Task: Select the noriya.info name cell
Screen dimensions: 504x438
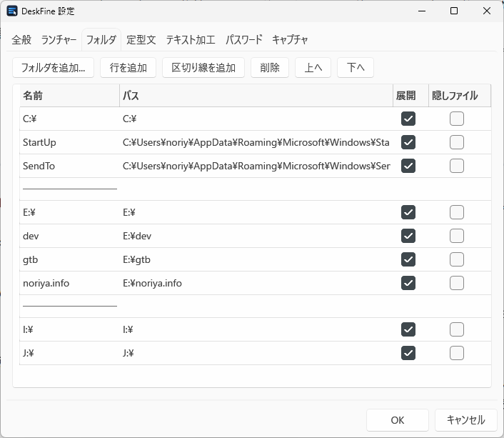Action: [69, 283]
